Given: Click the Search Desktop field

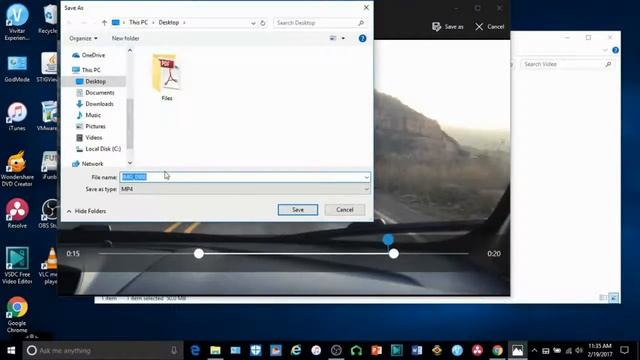Looking at the screenshot, I should click(x=319, y=23).
